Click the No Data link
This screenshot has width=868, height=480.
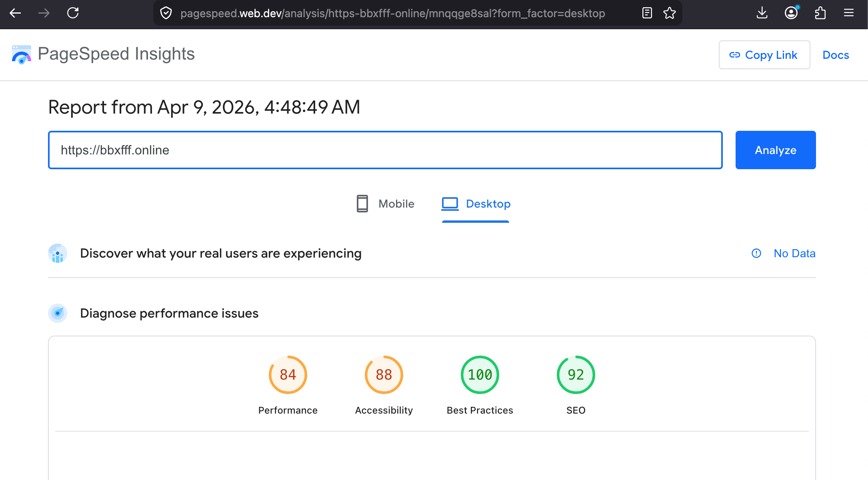click(794, 253)
